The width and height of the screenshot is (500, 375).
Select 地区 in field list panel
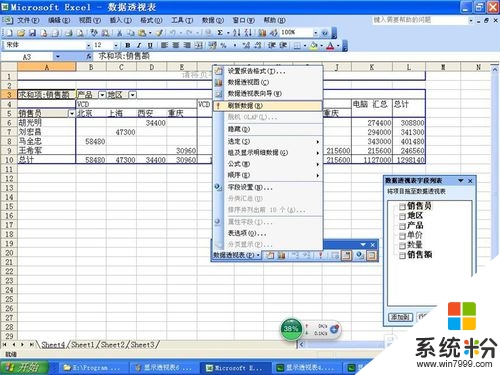pyautogui.click(x=415, y=216)
